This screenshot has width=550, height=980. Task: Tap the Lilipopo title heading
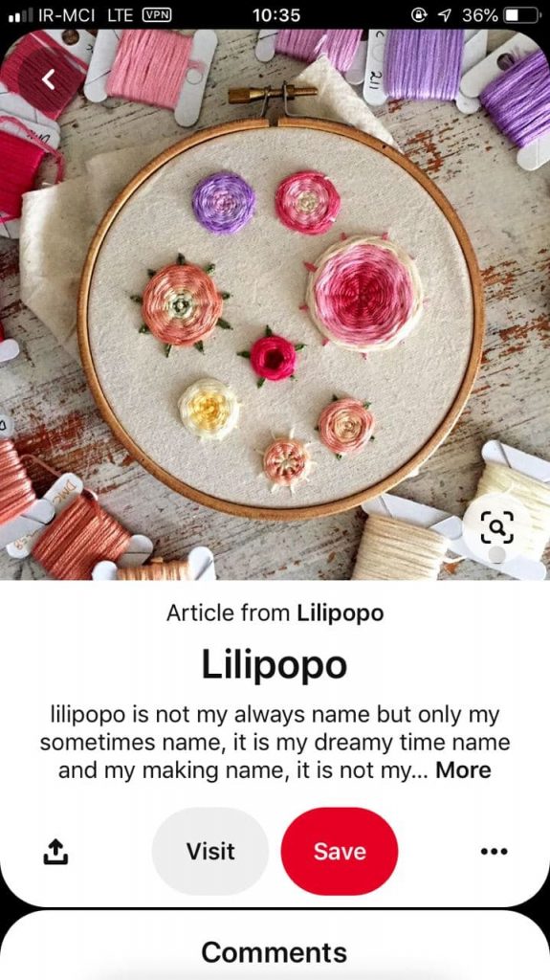275,664
